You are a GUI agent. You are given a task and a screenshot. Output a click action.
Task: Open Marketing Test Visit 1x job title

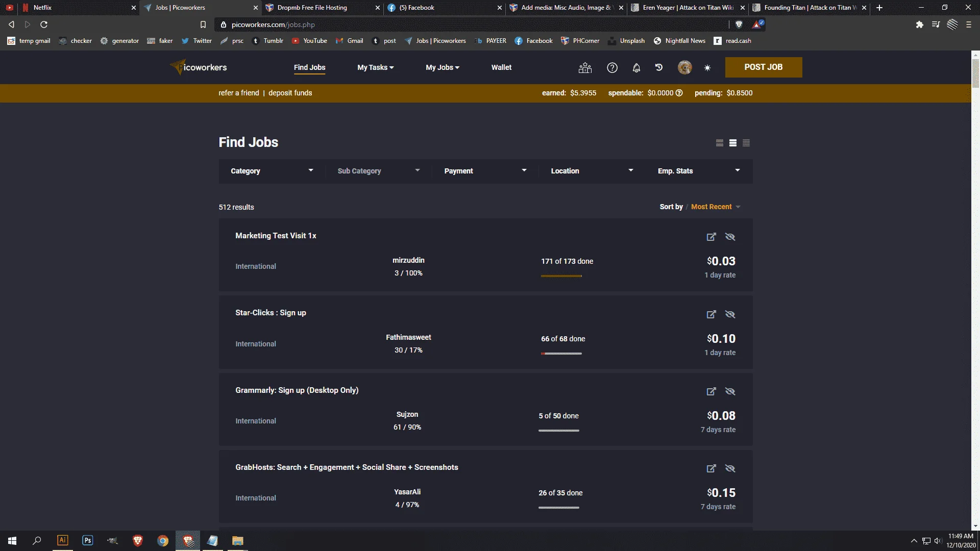click(276, 236)
